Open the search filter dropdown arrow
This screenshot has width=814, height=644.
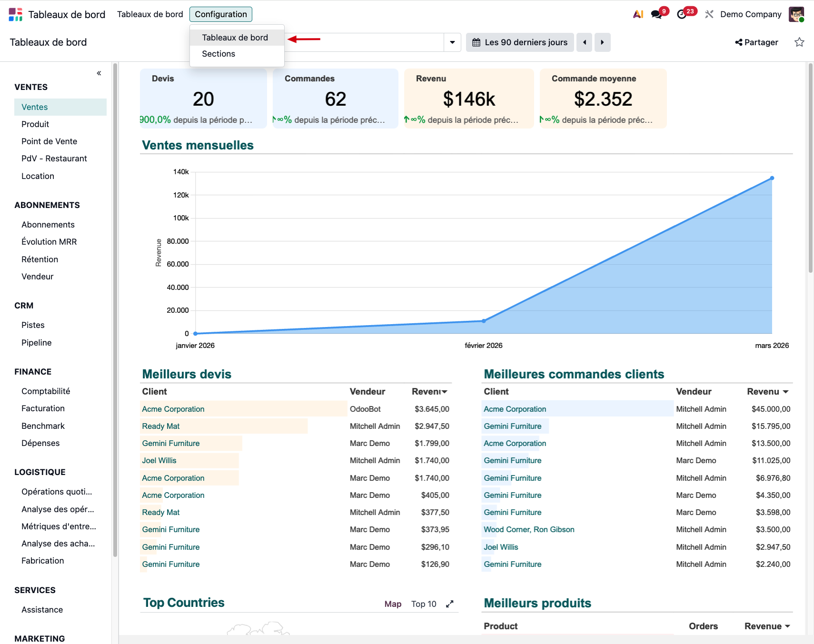pyautogui.click(x=452, y=42)
